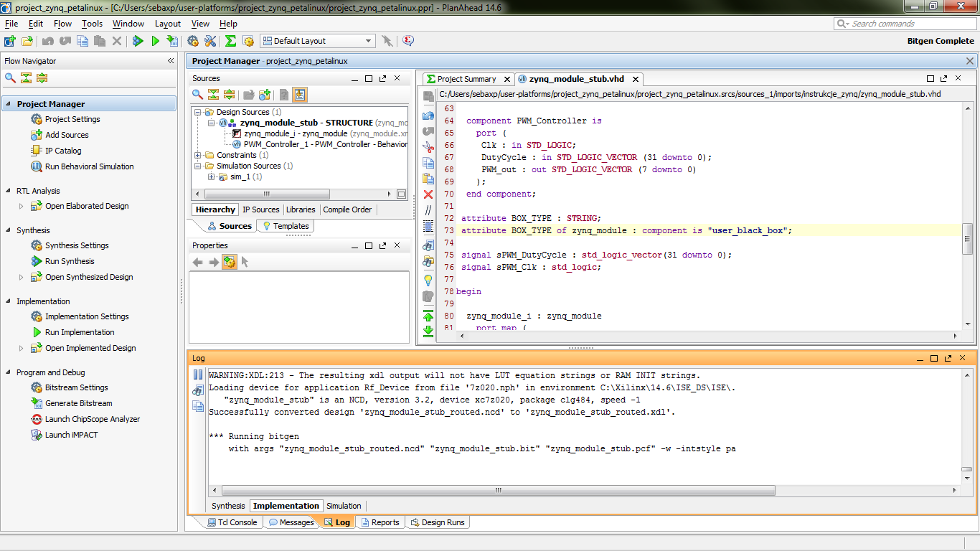The height and width of the screenshot is (551, 980).
Task: Click the binoculars find icon in Log panel
Action: pyautogui.click(x=197, y=390)
